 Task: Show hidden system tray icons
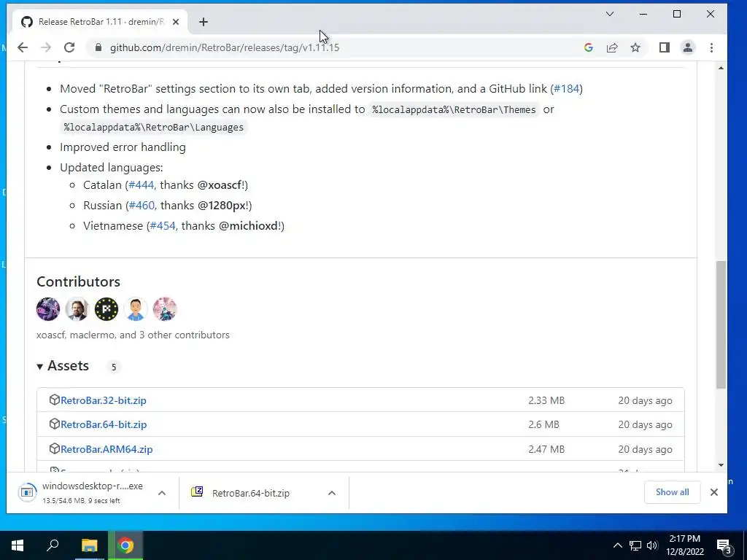pyautogui.click(x=617, y=545)
